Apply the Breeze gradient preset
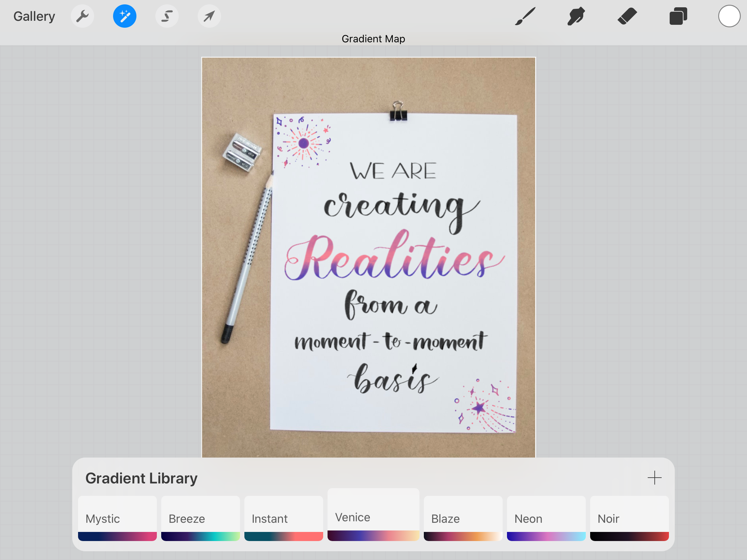Image resolution: width=747 pixels, height=560 pixels. (200, 518)
